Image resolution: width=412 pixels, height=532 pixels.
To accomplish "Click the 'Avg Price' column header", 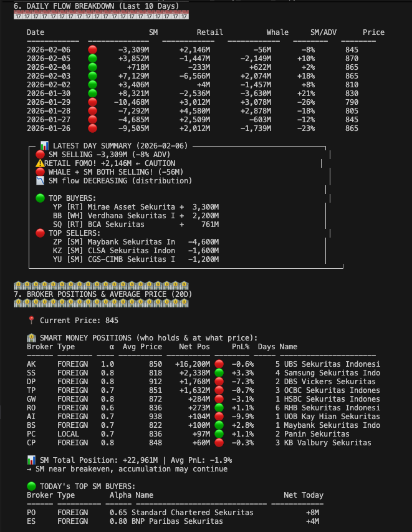I will [142, 347].
